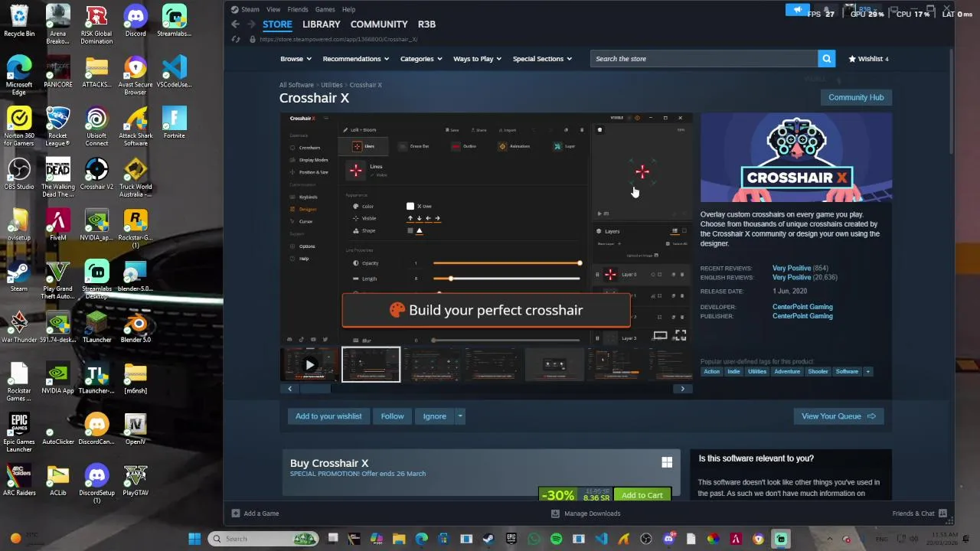Go forward using the Steam forward arrow
The image size is (980, 551).
point(250,24)
